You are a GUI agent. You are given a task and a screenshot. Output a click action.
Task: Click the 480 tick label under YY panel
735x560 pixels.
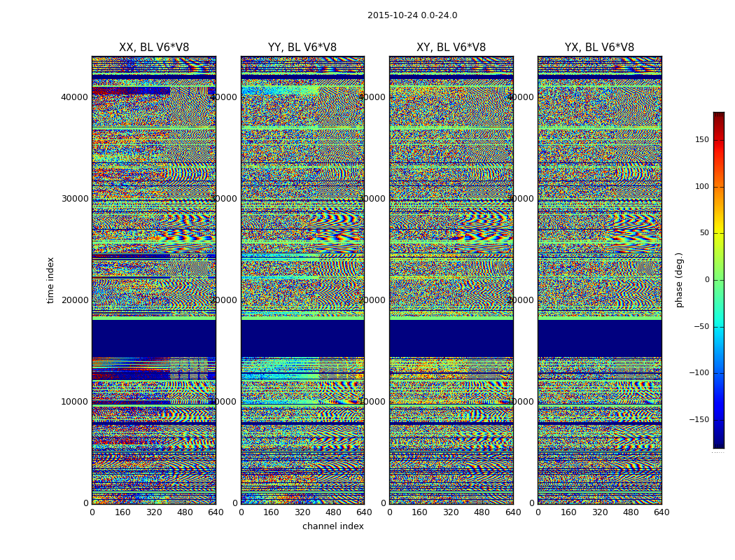(x=333, y=512)
